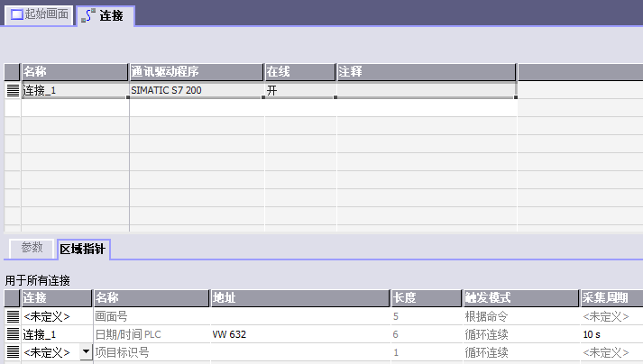Viewport: 643px width, 364px height.
Task: Click the 采集周期 column header
Action: click(x=611, y=298)
